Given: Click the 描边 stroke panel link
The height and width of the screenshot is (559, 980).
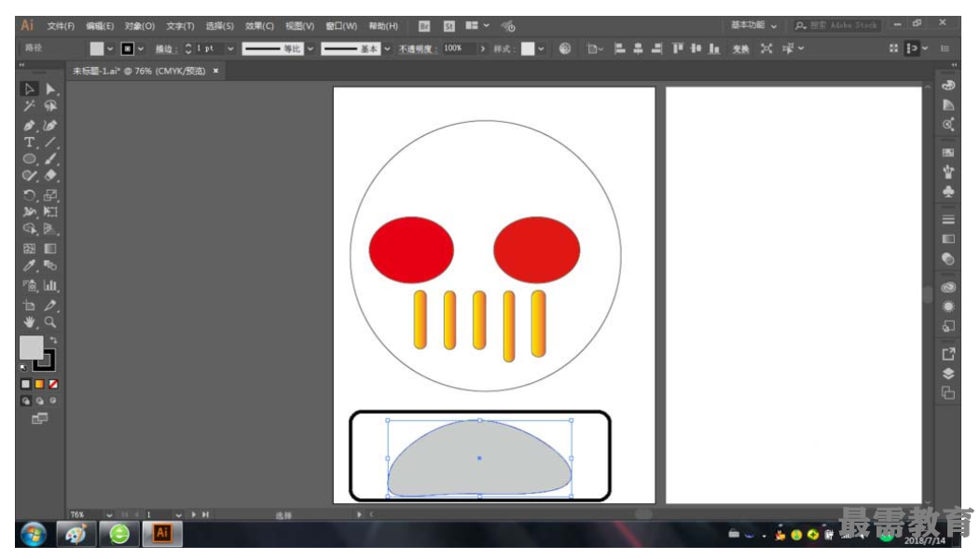Looking at the screenshot, I should pyautogui.click(x=166, y=48).
